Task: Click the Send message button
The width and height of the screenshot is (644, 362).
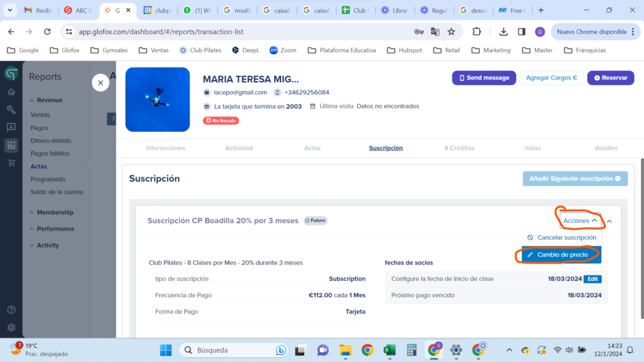Action: tap(484, 78)
